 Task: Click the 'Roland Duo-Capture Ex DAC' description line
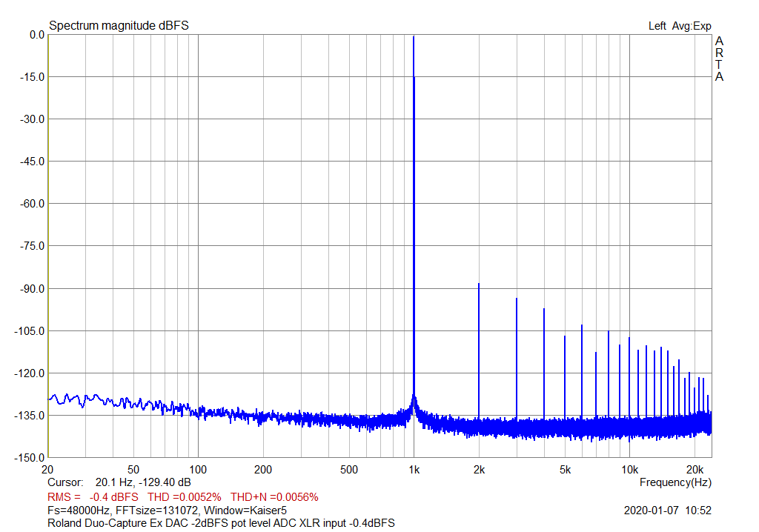click(x=221, y=523)
